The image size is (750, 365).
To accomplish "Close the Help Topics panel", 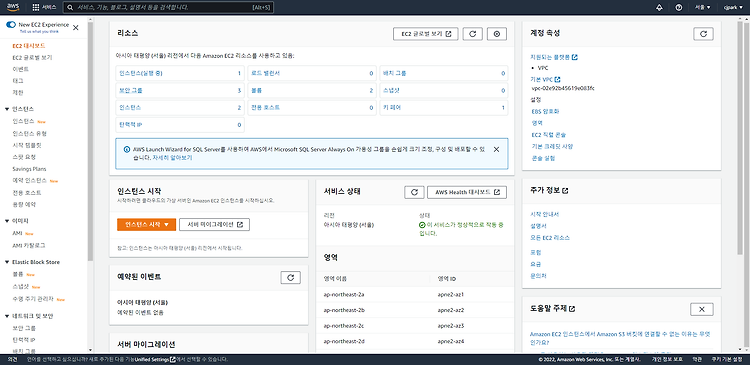I will click(x=702, y=309).
